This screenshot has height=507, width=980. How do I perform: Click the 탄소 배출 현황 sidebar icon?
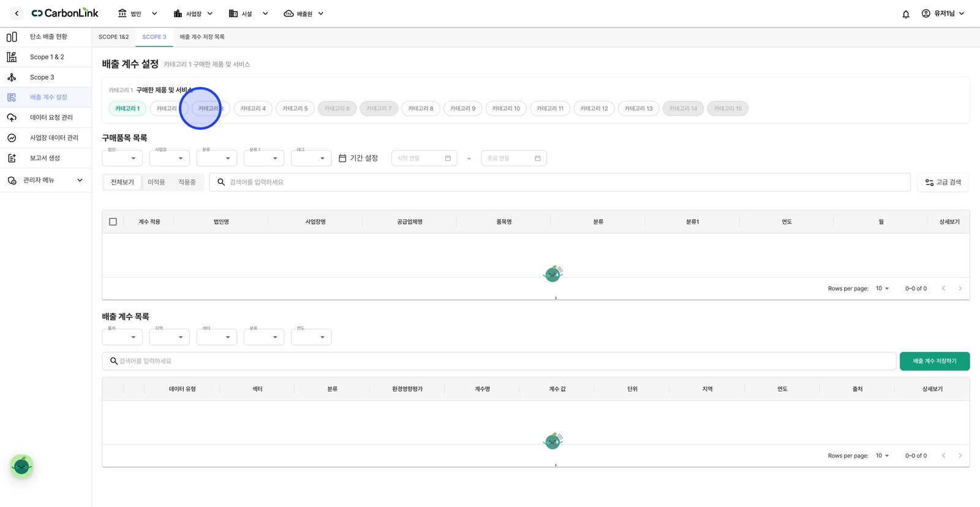tap(12, 37)
